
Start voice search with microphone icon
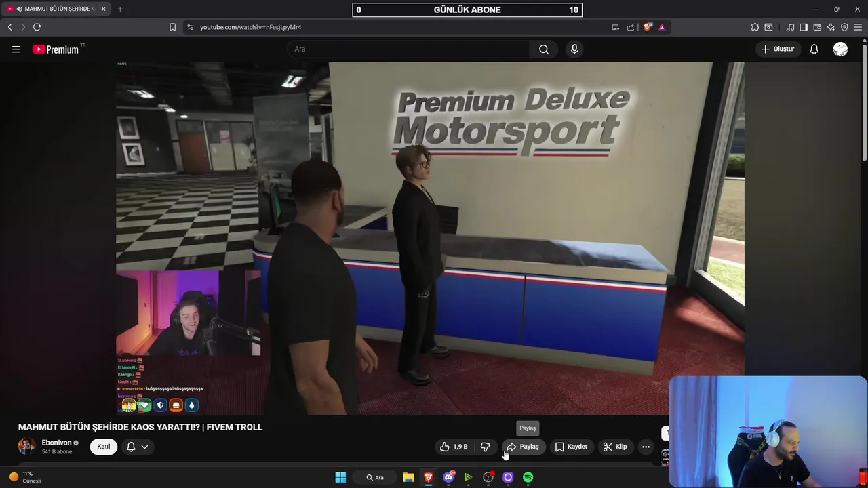[x=574, y=49]
